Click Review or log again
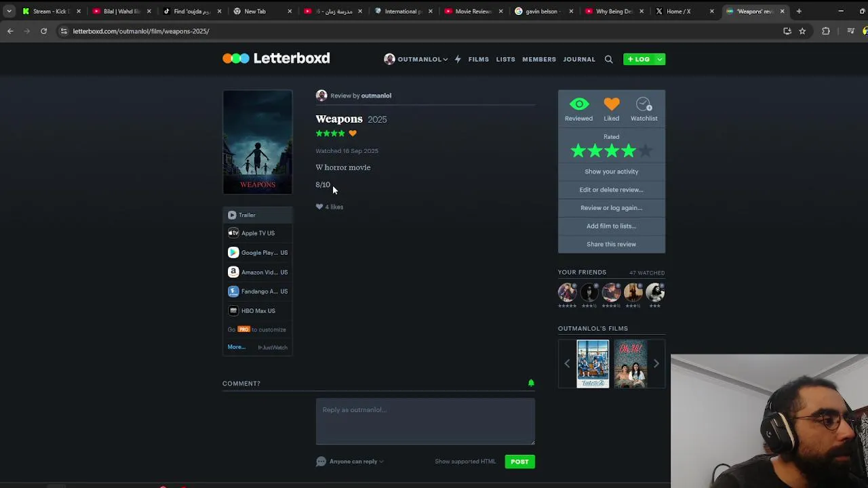 click(x=611, y=208)
